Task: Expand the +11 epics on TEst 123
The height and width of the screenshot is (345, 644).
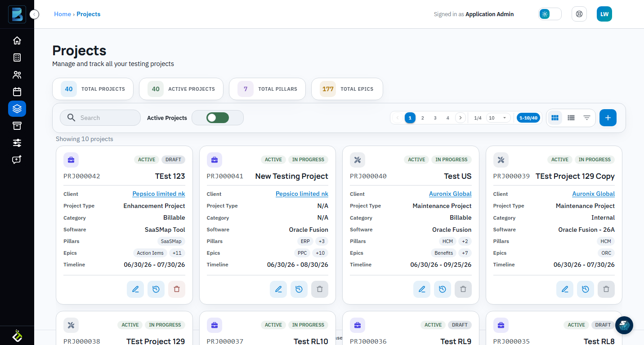Action: pyautogui.click(x=177, y=253)
